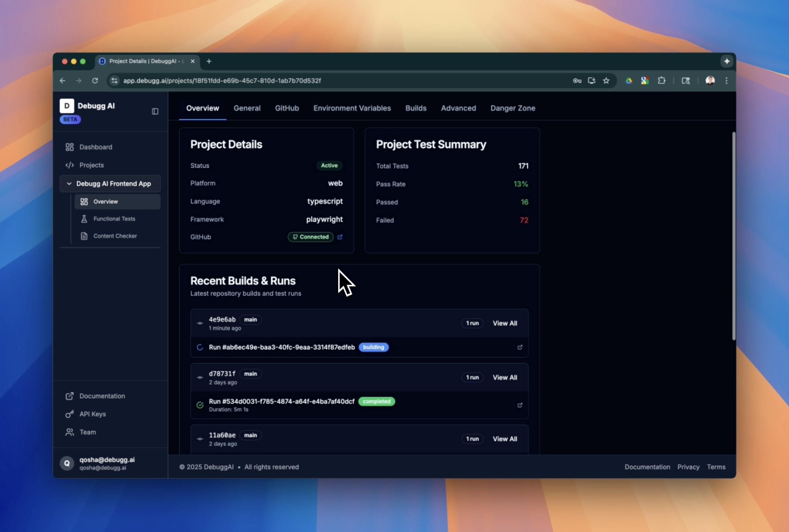Open site information in the address bar

coord(114,81)
